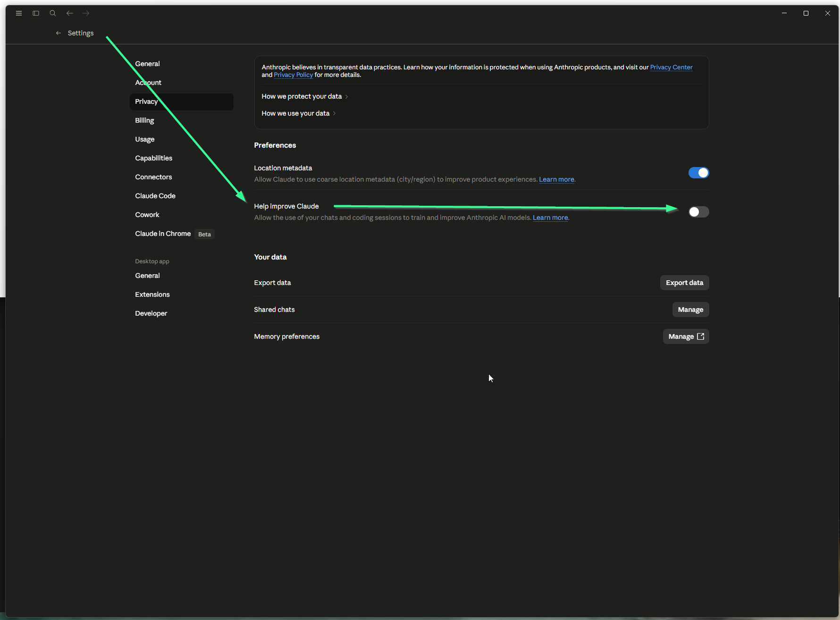Enable the Help improve Claude toggle

point(698,212)
